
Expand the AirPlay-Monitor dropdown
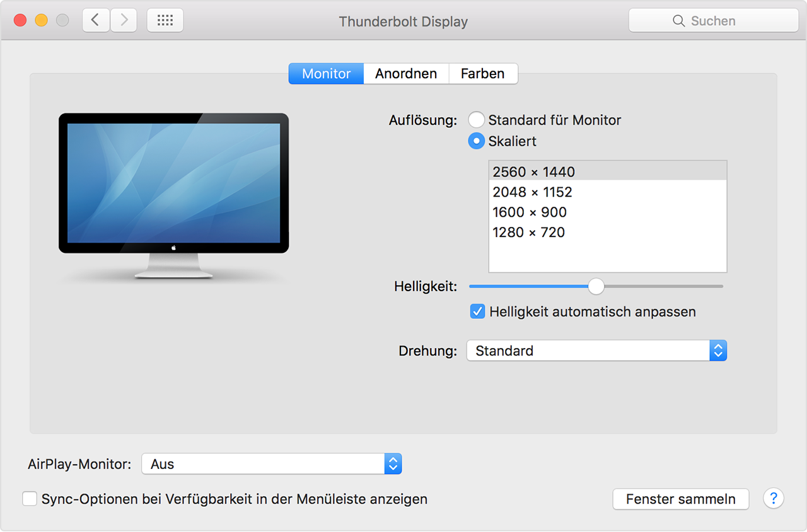(271, 465)
